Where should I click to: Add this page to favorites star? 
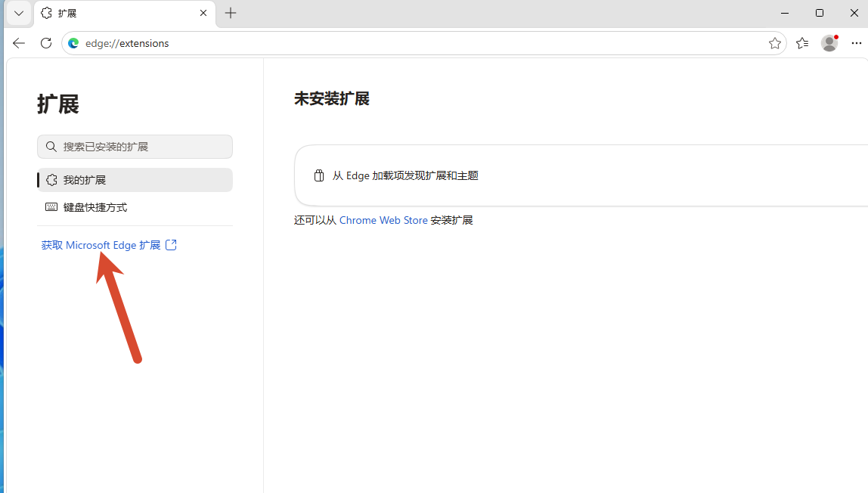click(774, 43)
